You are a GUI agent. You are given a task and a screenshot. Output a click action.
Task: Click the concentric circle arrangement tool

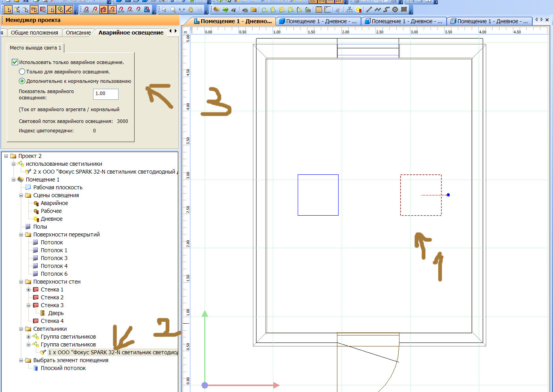coord(395,9)
